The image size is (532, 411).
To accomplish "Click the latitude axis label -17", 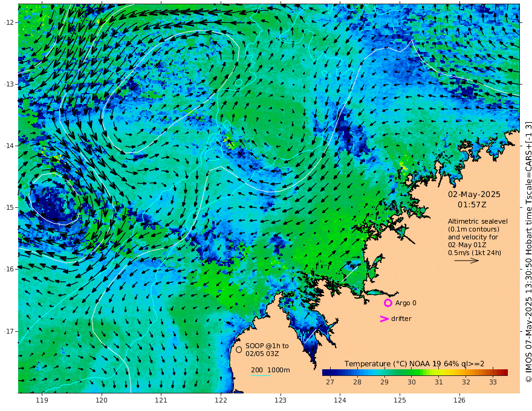I will [9, 331].
